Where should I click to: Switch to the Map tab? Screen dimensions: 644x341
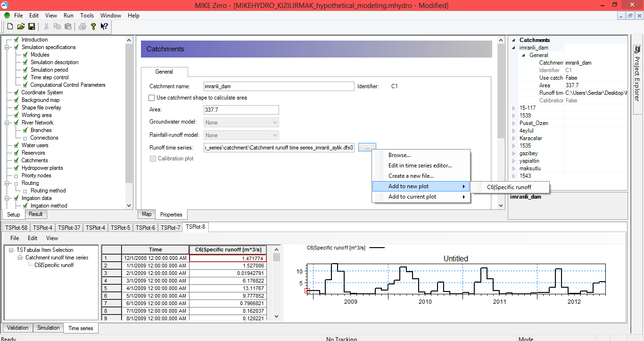tap(147, 214)
